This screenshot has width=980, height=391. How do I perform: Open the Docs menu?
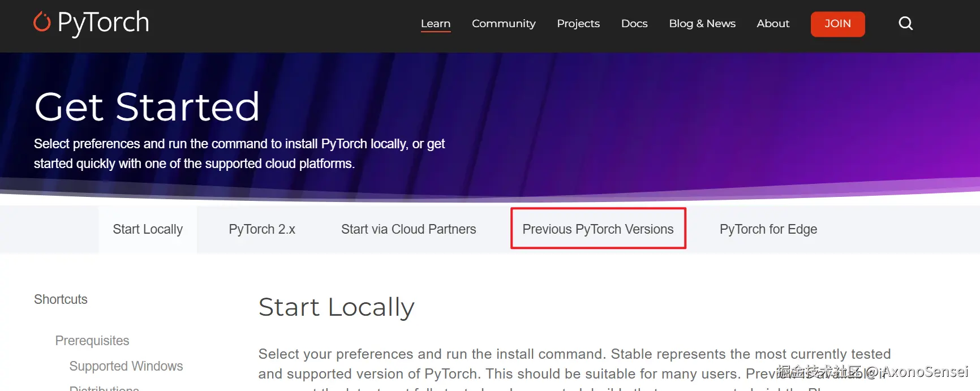pyautogui.click(x=634, y=24)
